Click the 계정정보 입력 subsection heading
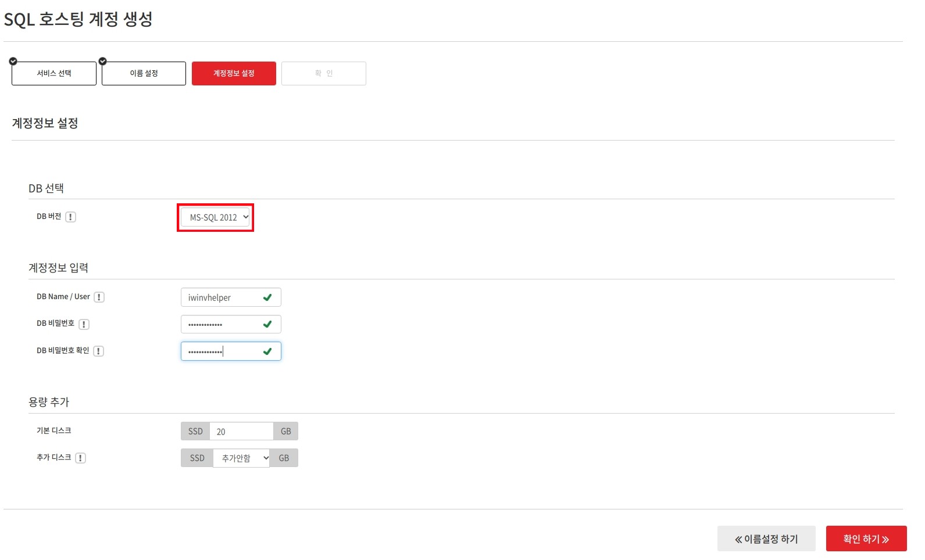This screenshot has width=925, height=560. click(58, 268)
